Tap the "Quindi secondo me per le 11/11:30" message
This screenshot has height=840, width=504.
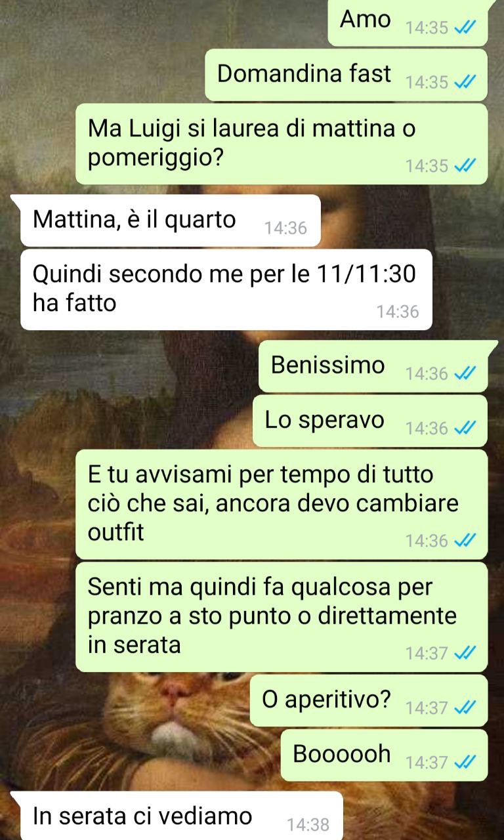[x=226, y=289]
